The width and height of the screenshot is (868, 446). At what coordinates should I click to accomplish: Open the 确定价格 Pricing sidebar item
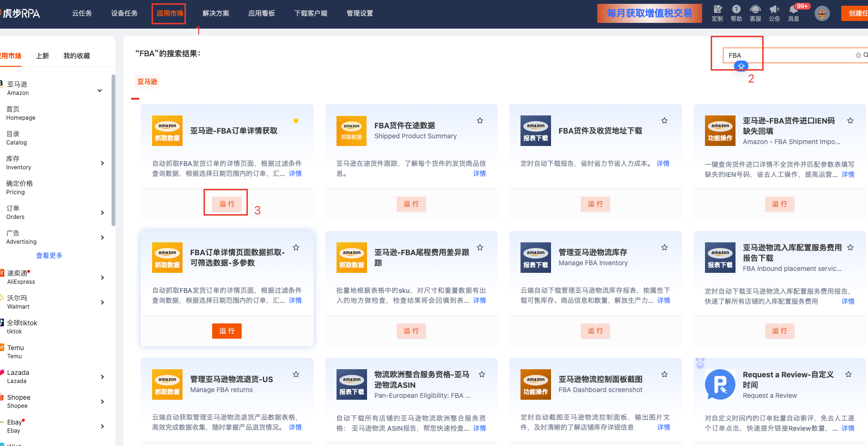(20, 187)
